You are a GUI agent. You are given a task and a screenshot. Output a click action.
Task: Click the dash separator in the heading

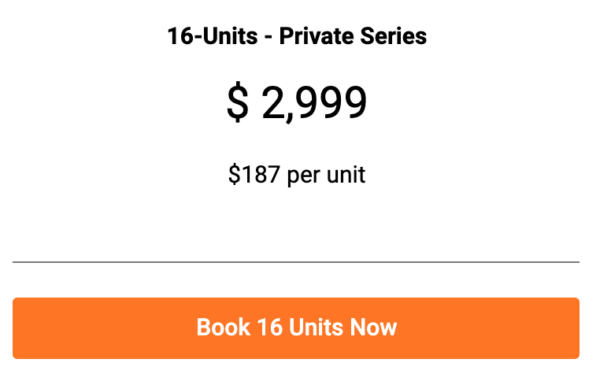(268, 37)
